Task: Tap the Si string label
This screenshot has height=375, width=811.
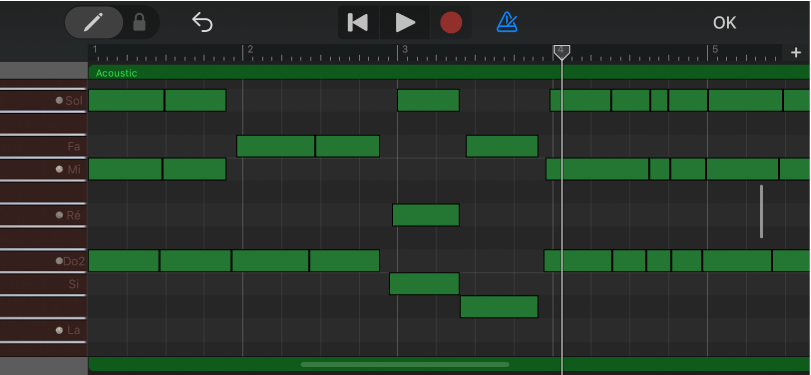Action: [x=73, y=284]
